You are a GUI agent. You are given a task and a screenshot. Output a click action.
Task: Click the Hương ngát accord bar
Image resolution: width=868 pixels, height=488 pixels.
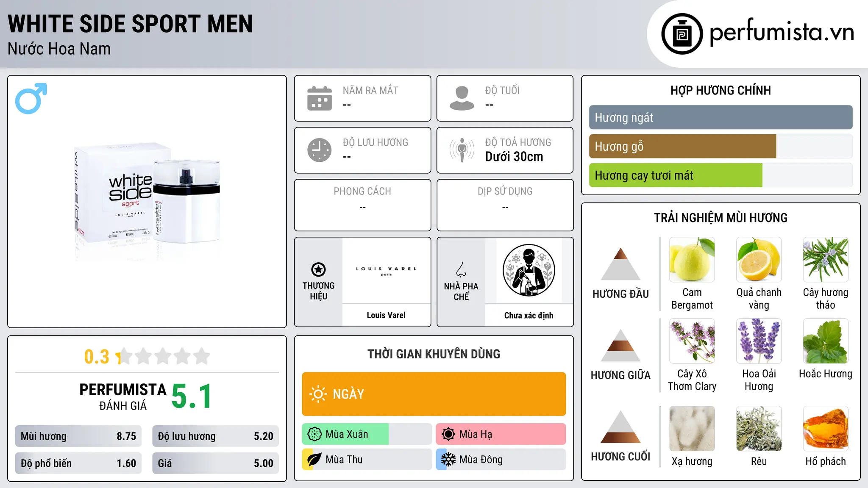721,117
